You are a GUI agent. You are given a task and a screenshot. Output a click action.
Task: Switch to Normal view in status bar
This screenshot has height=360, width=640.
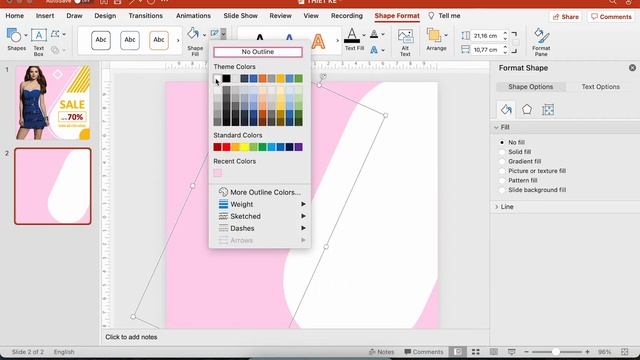point(458,352)
